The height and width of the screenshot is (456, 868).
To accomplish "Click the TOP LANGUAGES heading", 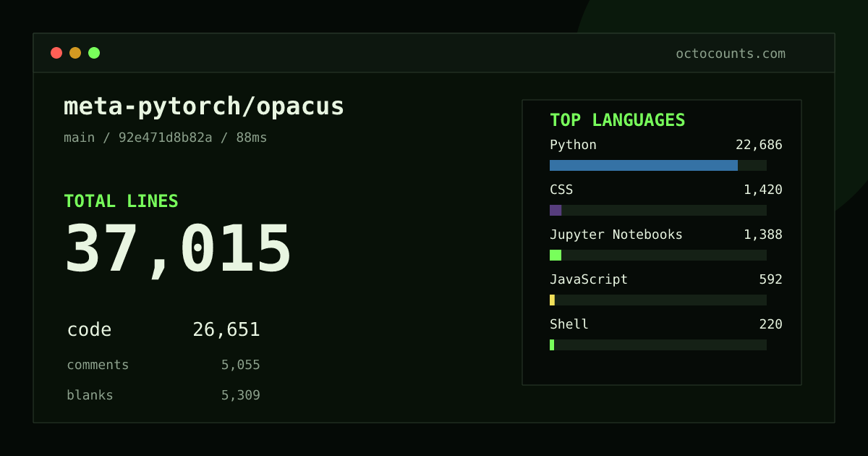I will click(x=618, y=120).
